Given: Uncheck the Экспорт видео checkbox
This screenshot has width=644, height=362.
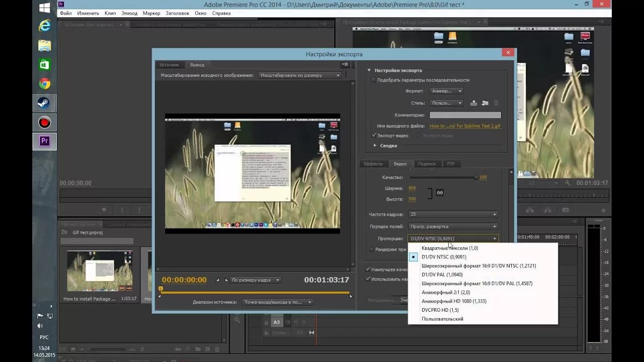Looking at the screenshot, I should point(374,135).
